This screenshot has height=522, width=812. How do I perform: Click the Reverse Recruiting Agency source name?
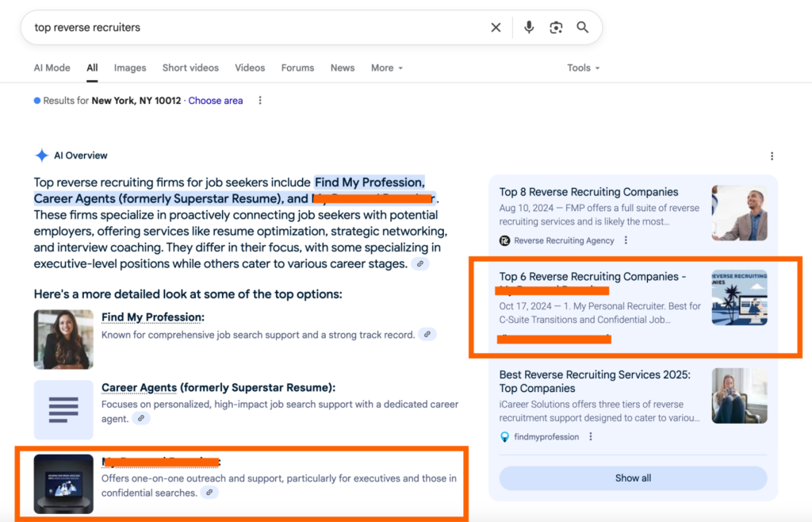(564, 240)
